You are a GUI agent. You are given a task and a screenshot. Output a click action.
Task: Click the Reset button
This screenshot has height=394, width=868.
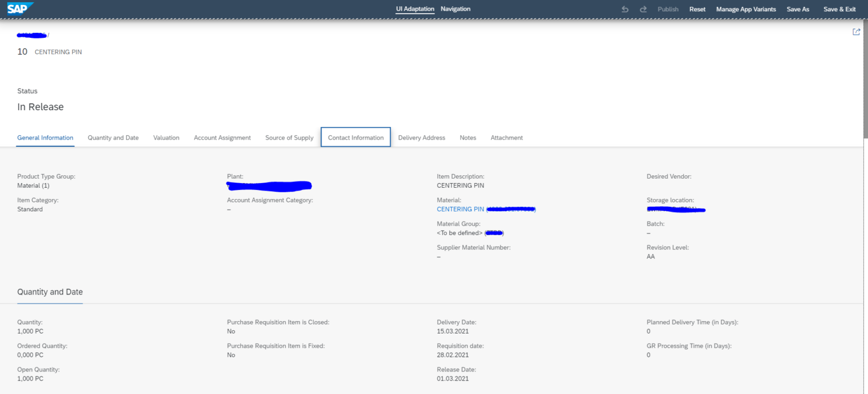697,8
